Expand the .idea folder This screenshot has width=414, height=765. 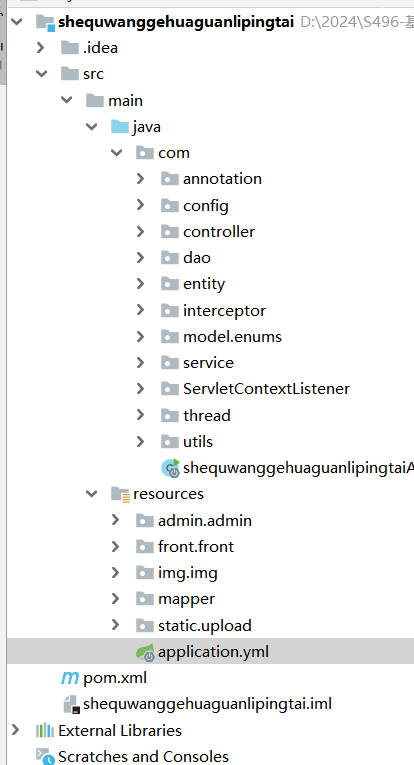point(41,48)
